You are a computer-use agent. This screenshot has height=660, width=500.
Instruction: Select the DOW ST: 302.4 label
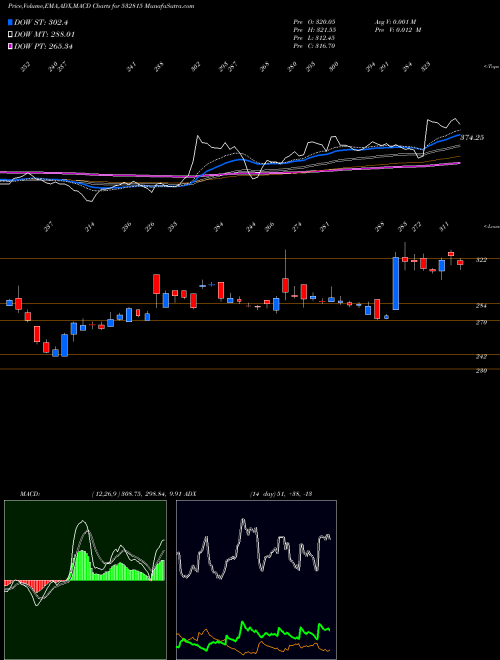(41, 23)
